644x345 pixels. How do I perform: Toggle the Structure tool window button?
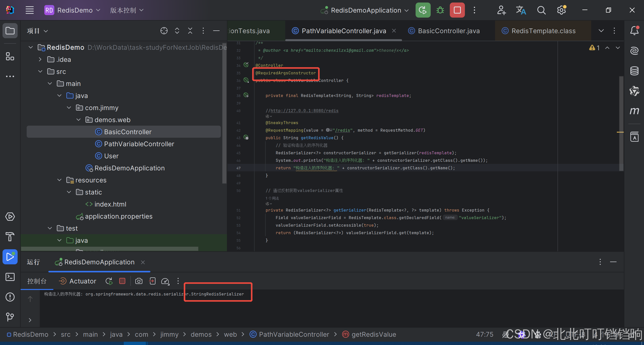(x=10, y=56)
